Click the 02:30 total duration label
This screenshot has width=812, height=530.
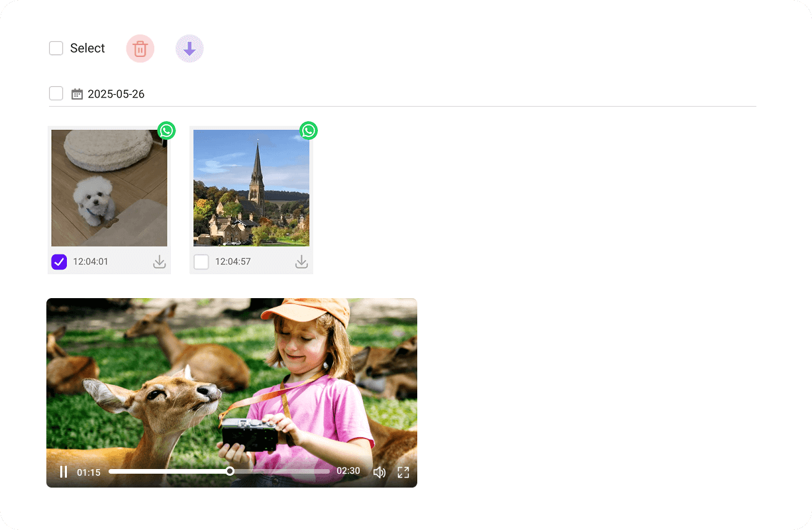pyautogui.click(x=348, y=471)
